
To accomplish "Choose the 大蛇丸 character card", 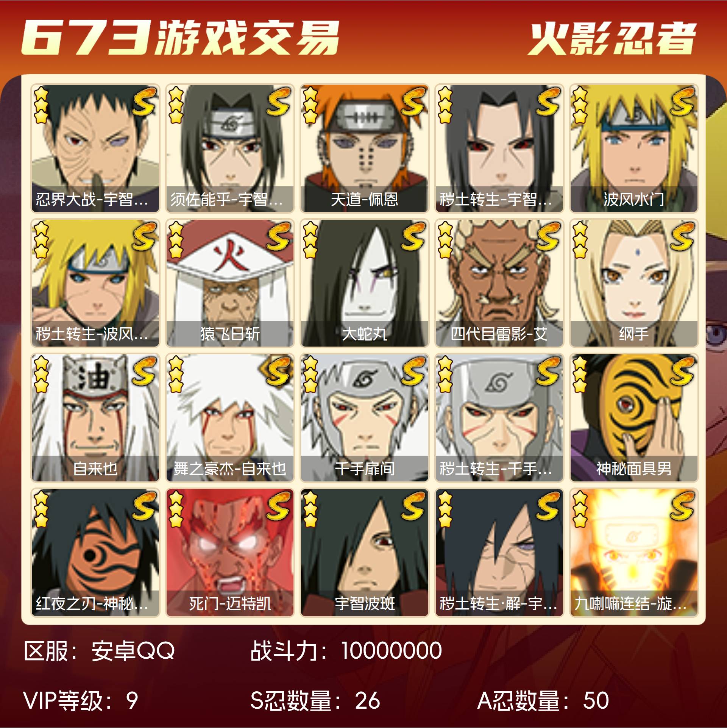I will coord(364,283).
